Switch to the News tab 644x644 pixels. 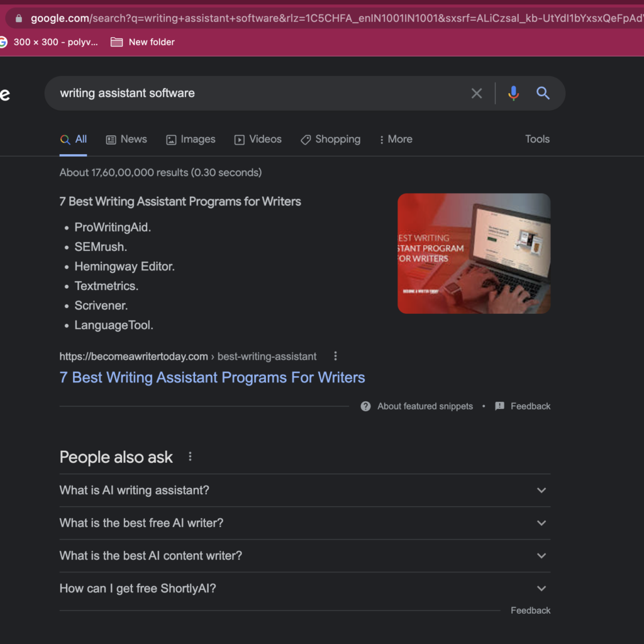pos(126,139)
